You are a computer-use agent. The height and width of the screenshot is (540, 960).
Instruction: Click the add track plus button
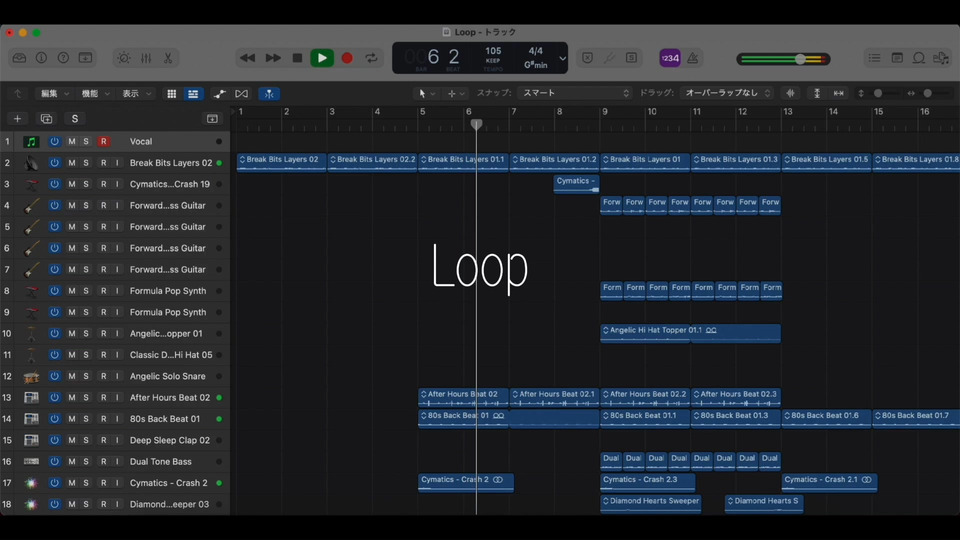[x=17, y=118]
